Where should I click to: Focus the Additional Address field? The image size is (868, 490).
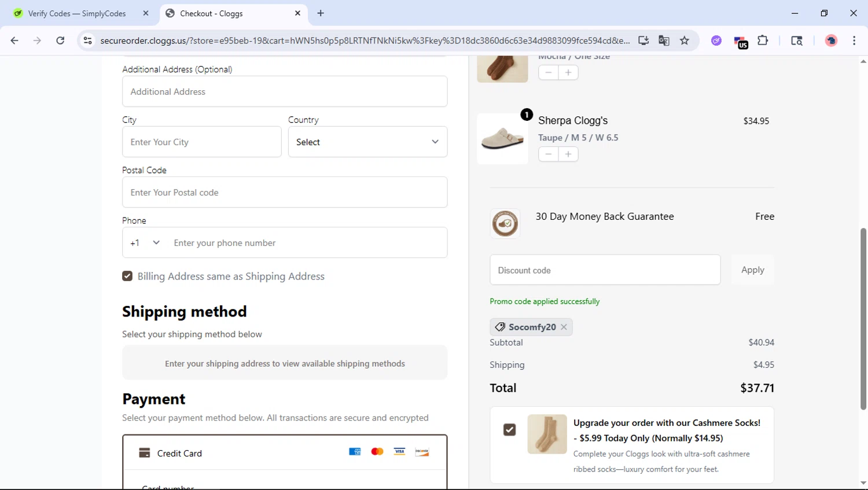285,91
